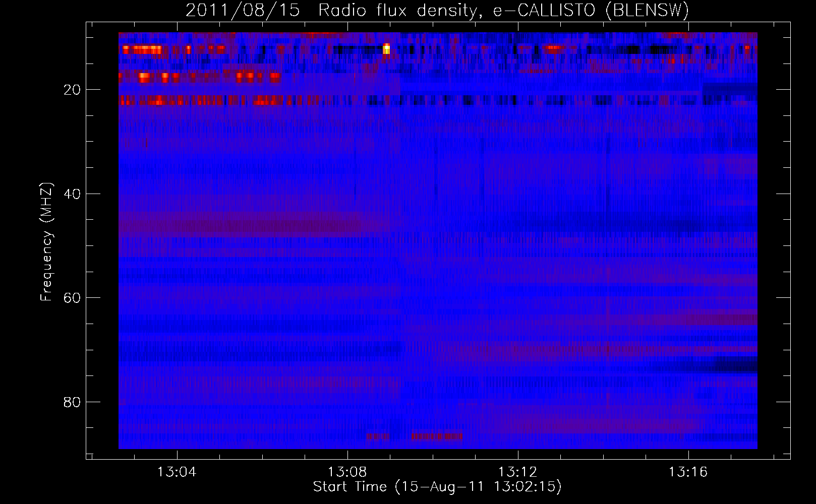Screen dimensions: 816x504
Task: Click the 13:16 time tick label
Action: click(x=688, y=472)
